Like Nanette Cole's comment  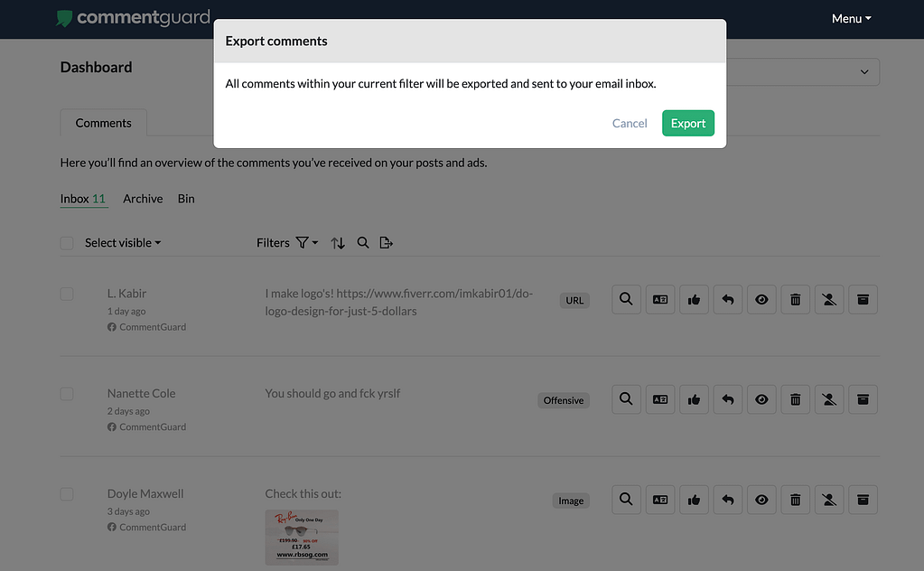click(694, 399)
